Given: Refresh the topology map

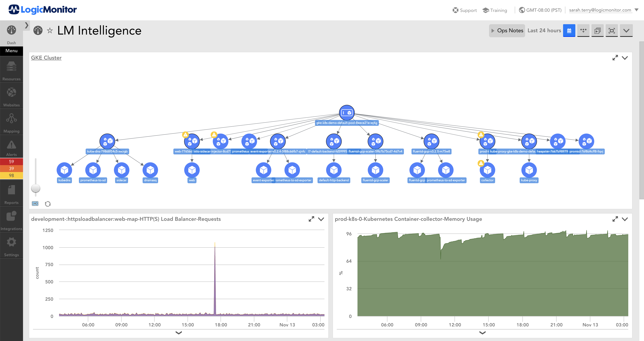Looking at the screenshot, I should click(48, 204).
